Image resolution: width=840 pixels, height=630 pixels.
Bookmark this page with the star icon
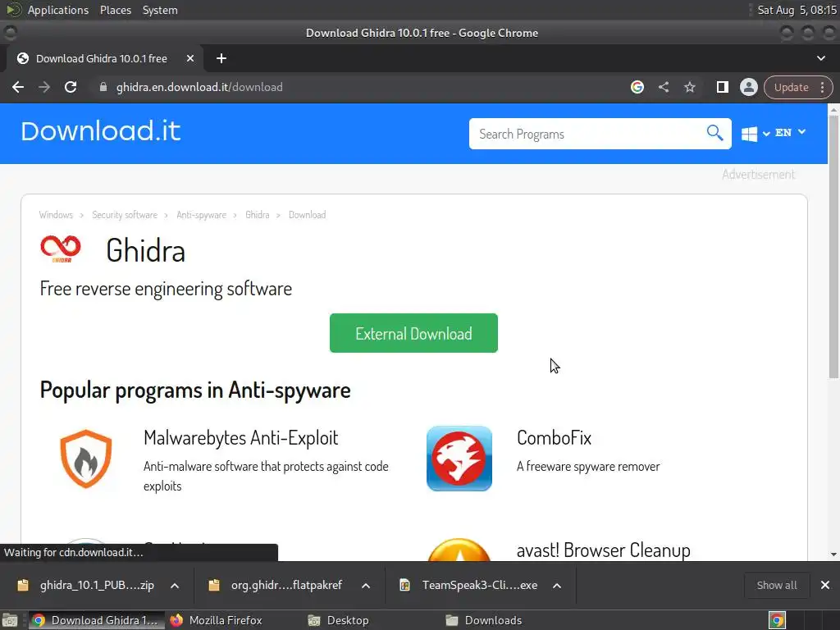click(689, 87)
